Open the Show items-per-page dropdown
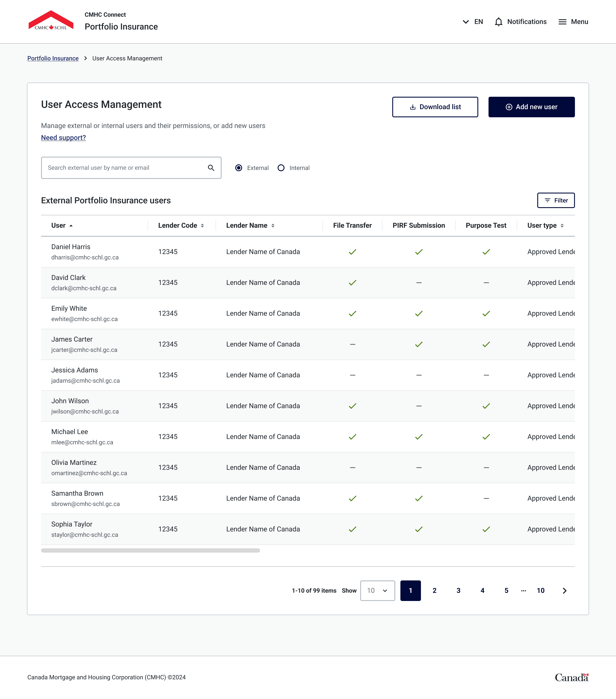Image resolution: width=616 pixels, height=699 pixels. [377, 590]
